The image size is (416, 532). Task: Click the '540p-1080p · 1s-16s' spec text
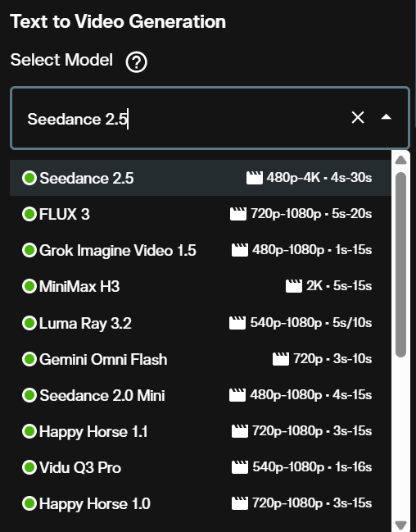[312, 467]
